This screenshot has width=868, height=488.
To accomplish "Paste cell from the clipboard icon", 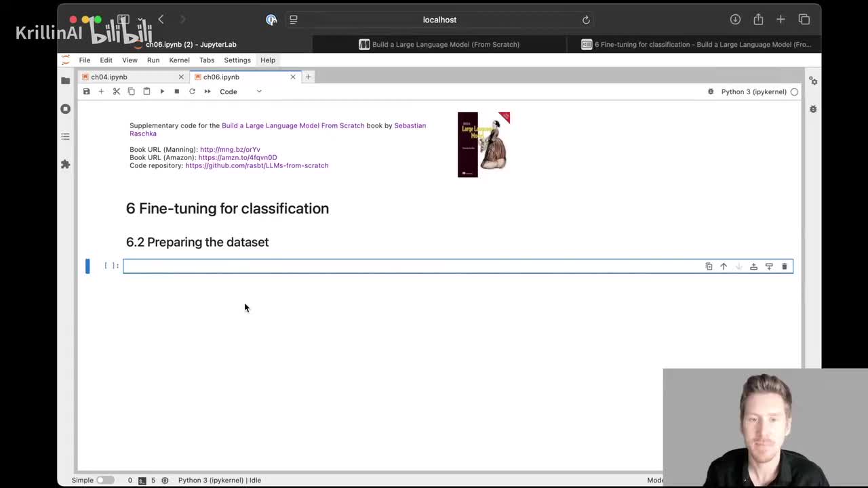I will coord(146,91).
